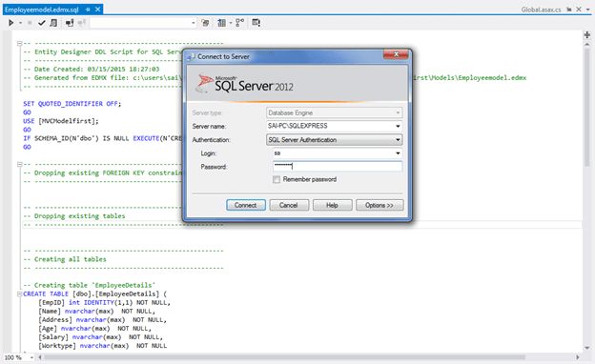The height and width of the screenshot is (364, 595).
Task: Click the estimated execution plan document icon
Action: tap(53, 23)
